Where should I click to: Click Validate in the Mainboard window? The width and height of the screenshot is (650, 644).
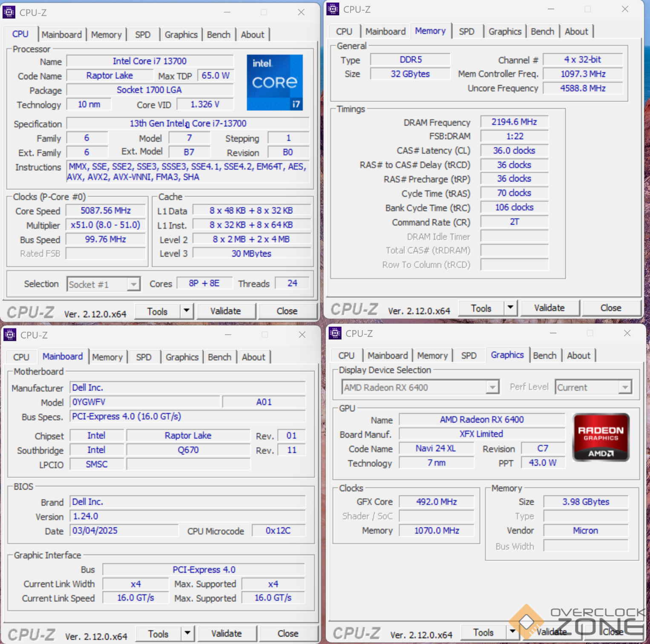tap(227, 633)
